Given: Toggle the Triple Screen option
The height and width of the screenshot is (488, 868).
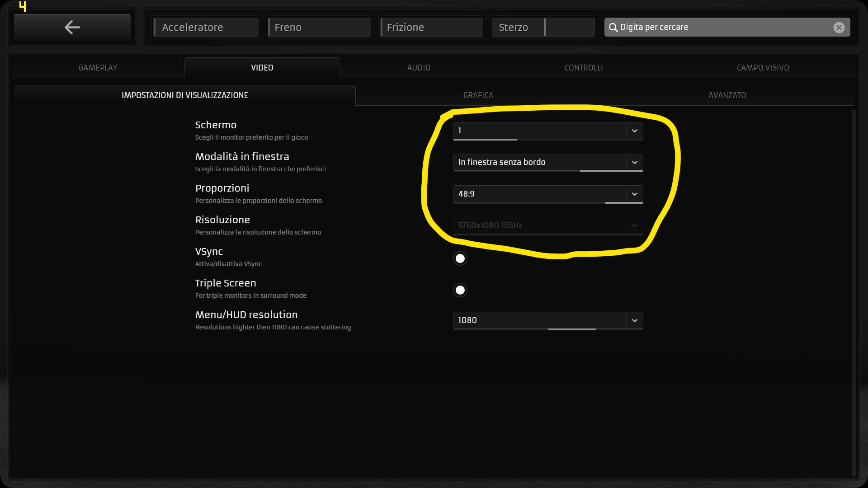Looking at the screenshot, I should [460, 290].
